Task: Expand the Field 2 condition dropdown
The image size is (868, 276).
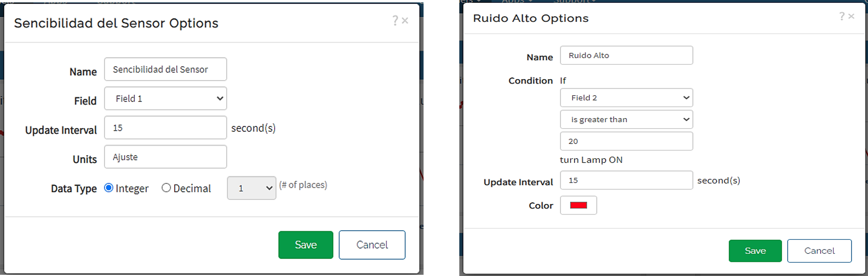Action: tap(626, 98)
